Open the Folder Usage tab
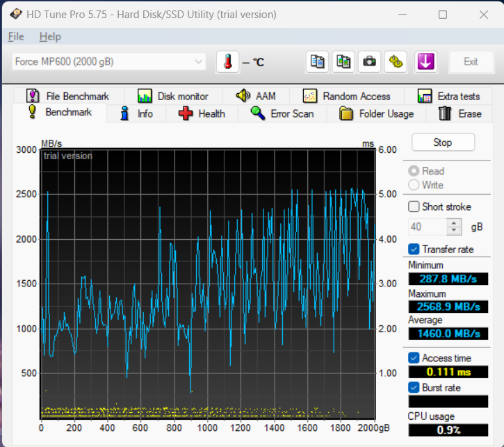504x447 pixels. pyautogui.click(x=376, y=114)
